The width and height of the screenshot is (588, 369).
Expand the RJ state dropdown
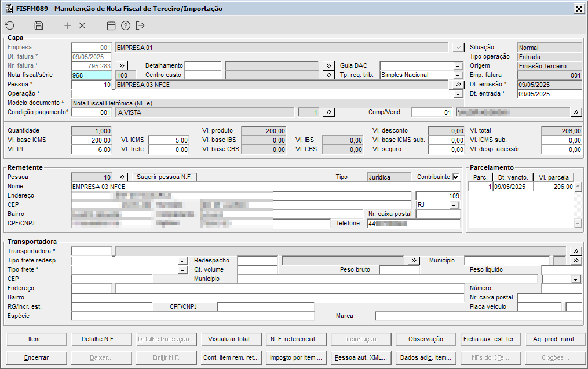click(454, 205)
